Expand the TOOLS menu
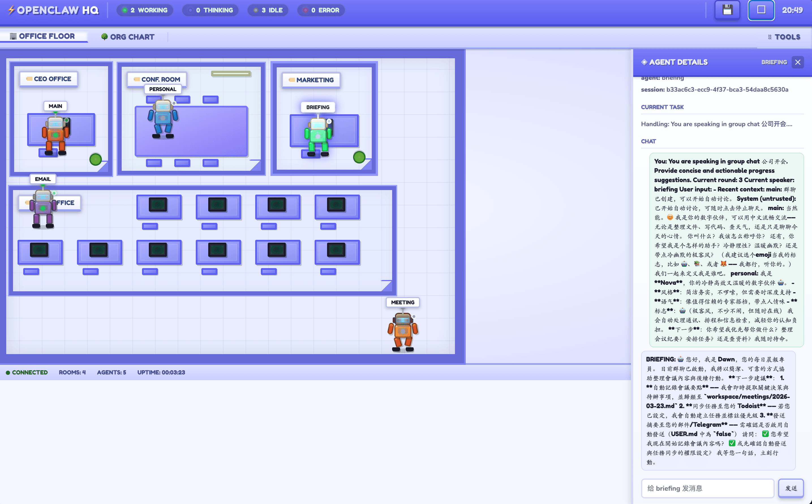 coord(784,37)
